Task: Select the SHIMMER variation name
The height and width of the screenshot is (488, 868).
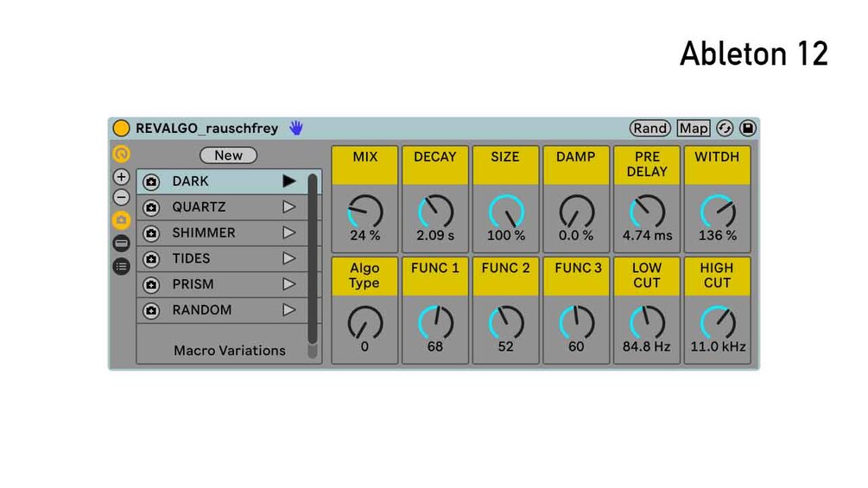Action: click(204, 232)
